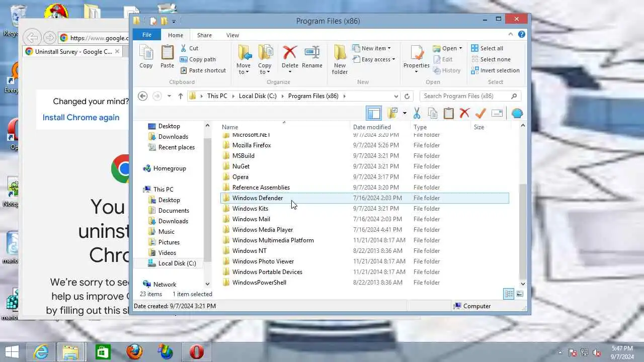
Task: Click the Help question mark icon
Action: coord(521,35)
